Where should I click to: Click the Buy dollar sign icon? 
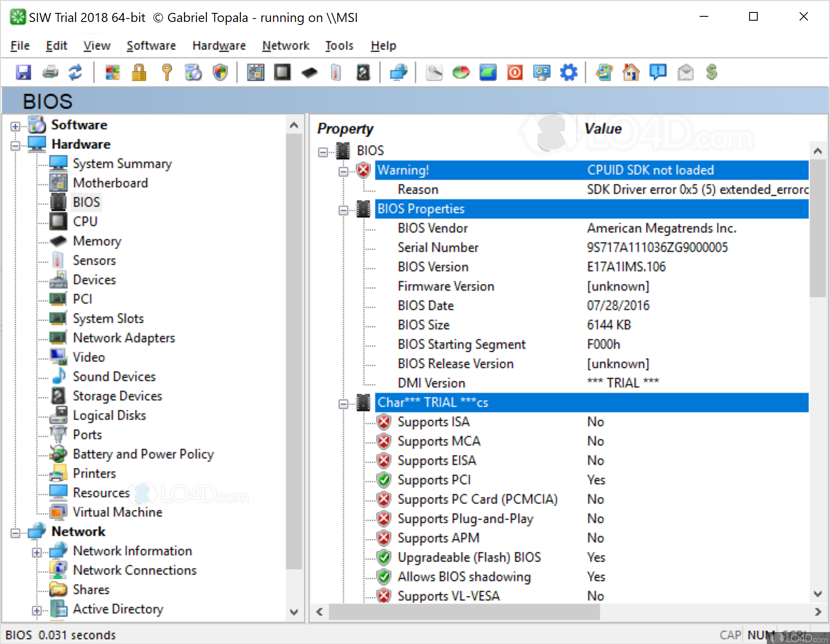(712, 72)
